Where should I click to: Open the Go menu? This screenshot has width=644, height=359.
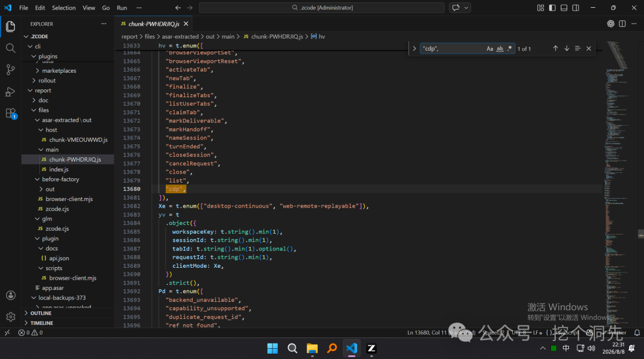pos(106,7)
